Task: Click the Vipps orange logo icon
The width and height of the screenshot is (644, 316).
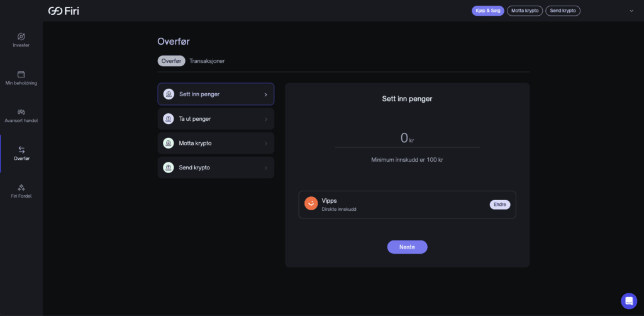Action: click(311, 203)
